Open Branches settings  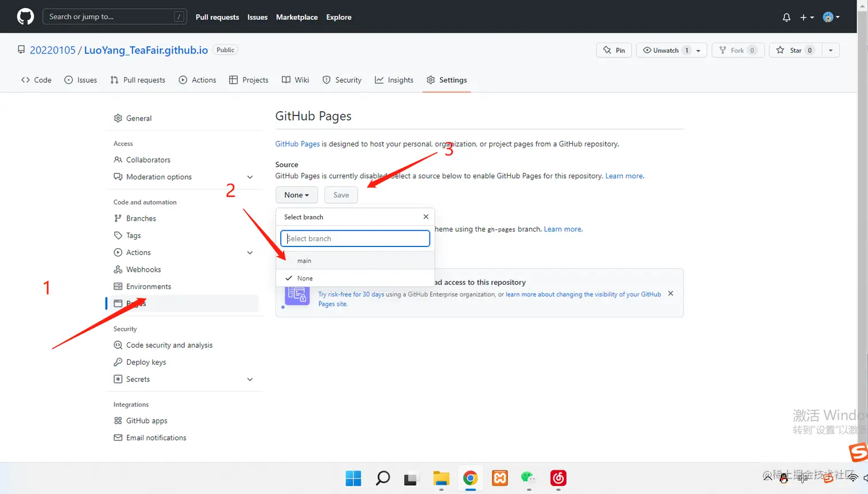(141, 218)
